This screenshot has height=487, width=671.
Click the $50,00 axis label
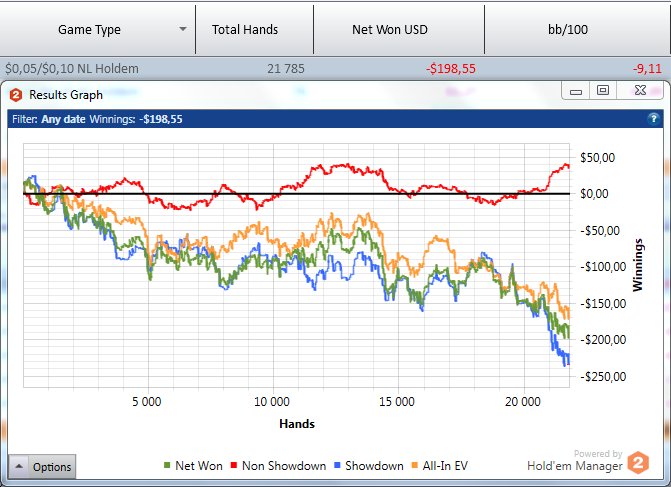point(597,157)
